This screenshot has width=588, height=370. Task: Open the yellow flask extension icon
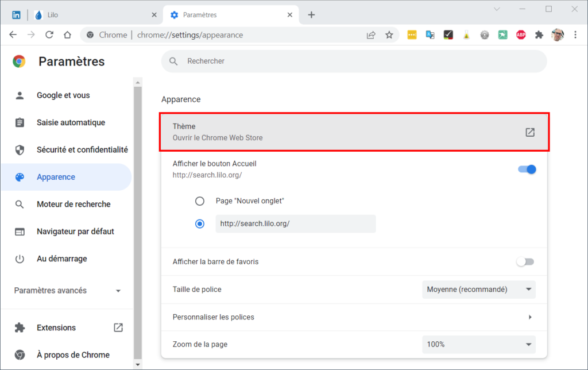pyautogui.click(x=466, y=35)
